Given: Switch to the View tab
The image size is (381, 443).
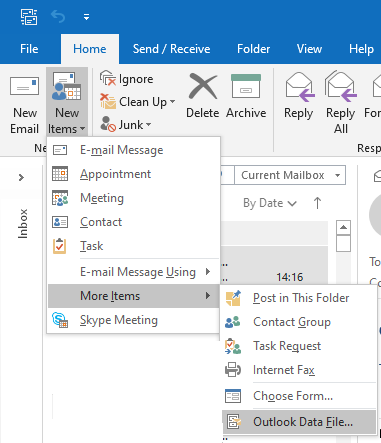Looking at the screenshot, I should point(309,49).
